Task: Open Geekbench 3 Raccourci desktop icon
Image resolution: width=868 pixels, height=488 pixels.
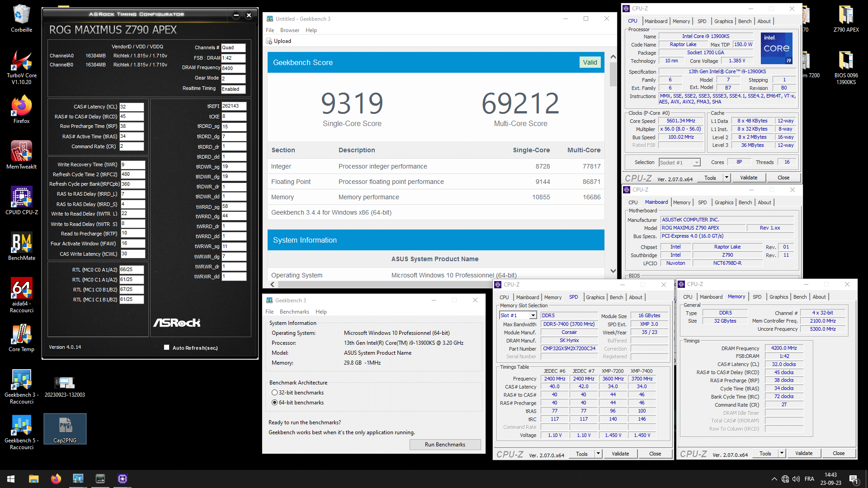Action: [x=21, y=386]
